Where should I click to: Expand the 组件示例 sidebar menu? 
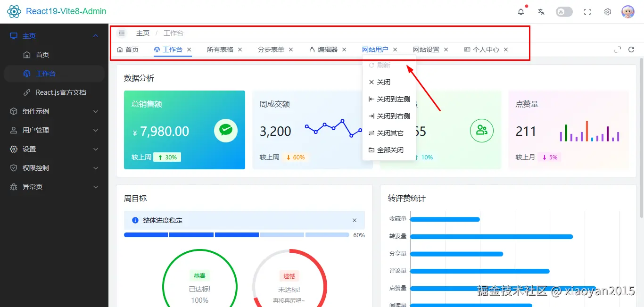click(x=54, y=111)
